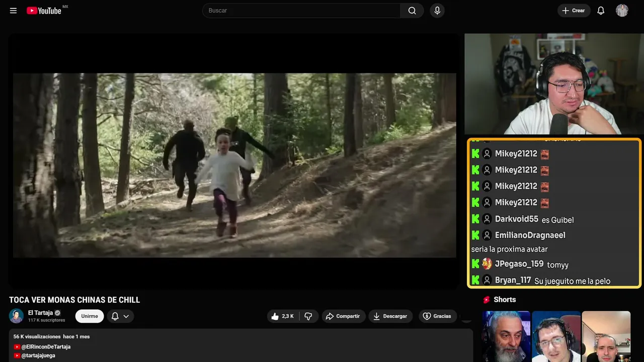Click the JPegaso_159 chat username
Screen dimensions: 644x362
[519, 264]
